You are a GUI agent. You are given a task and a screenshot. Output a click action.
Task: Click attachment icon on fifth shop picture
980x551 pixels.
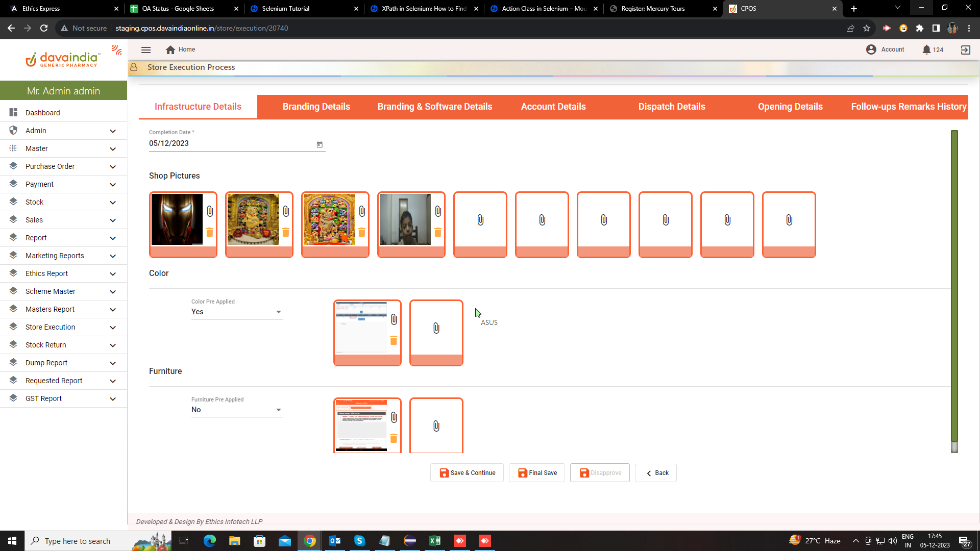(480, 220)
